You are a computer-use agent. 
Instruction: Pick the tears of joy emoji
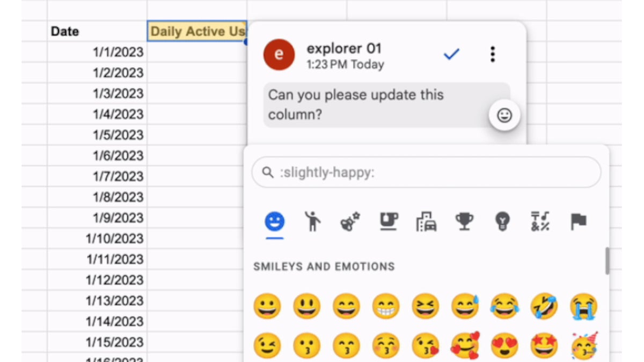(504, 307)
